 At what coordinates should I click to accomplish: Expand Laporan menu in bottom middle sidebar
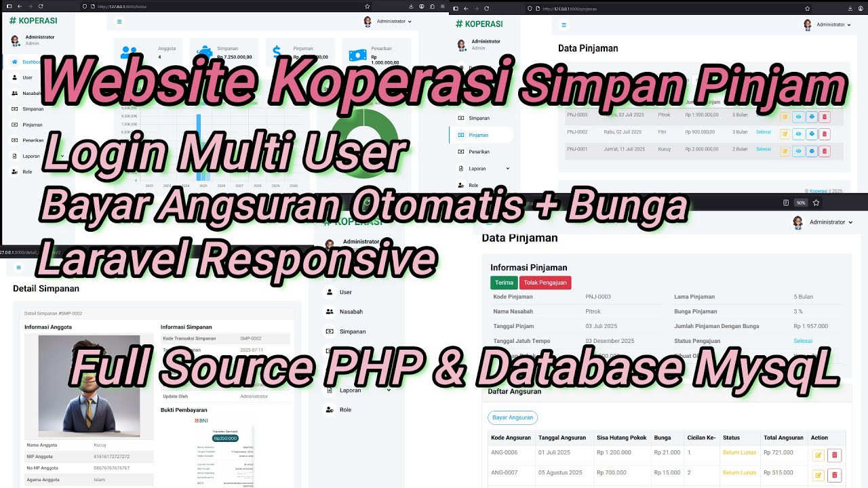359,390
